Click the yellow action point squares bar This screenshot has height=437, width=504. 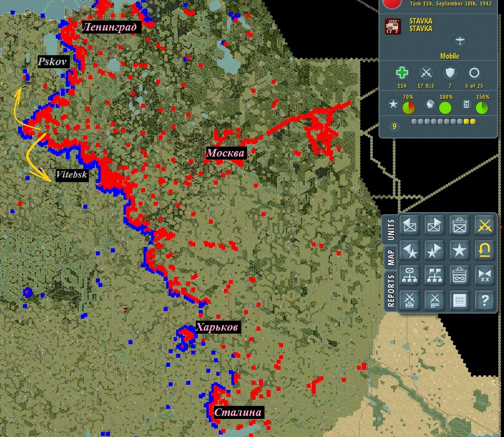[x=444, y=121]
